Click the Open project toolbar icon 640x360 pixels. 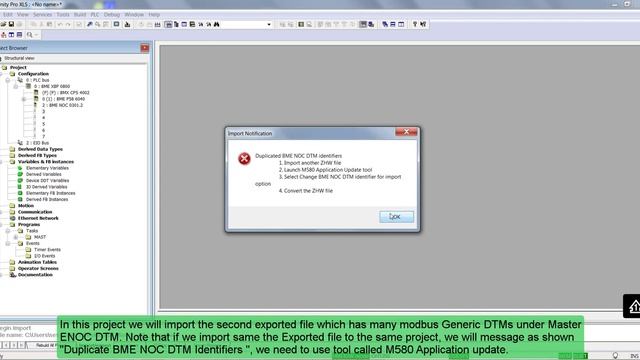coord(3,24)
